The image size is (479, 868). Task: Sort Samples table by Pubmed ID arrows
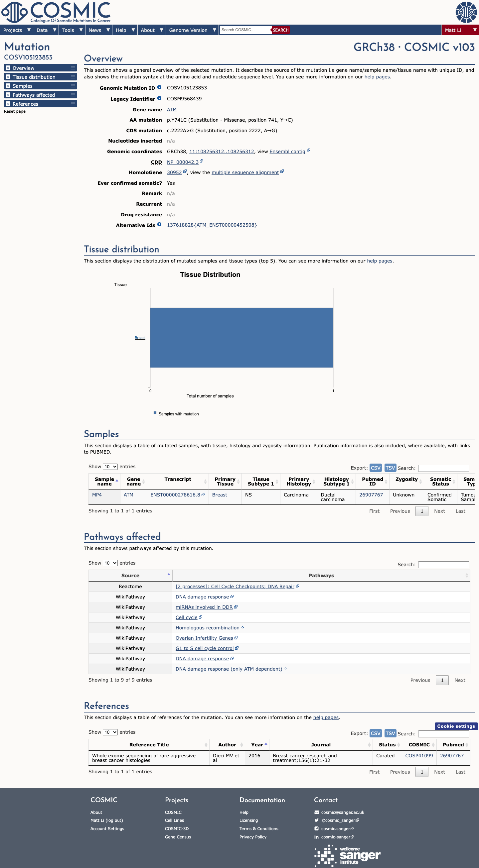386,482
